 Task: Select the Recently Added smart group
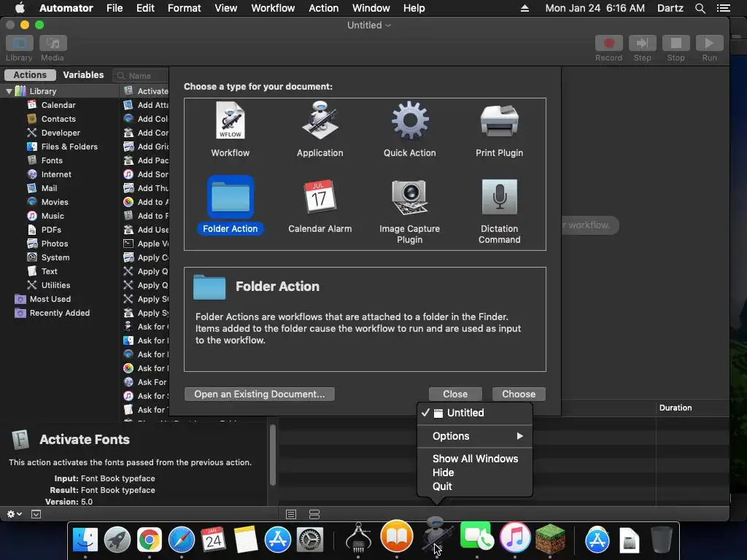click(x=59, y=312)
